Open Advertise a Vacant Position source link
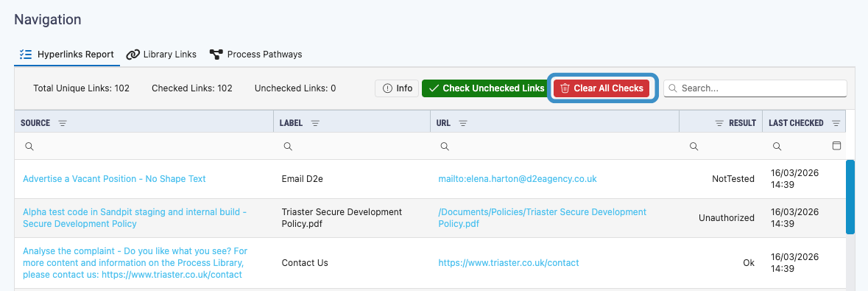Image resolution: width=868 pixels, height=291 pixels. click(x=114, y=179)
